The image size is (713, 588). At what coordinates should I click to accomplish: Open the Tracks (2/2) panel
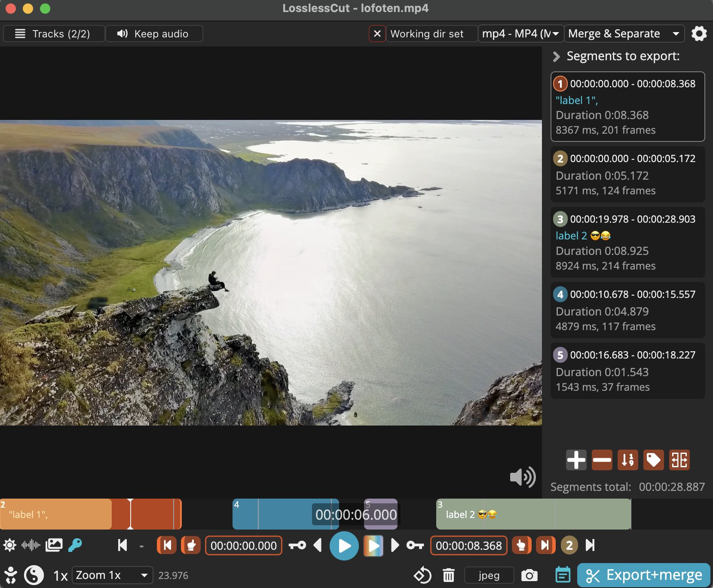(54, 34)
